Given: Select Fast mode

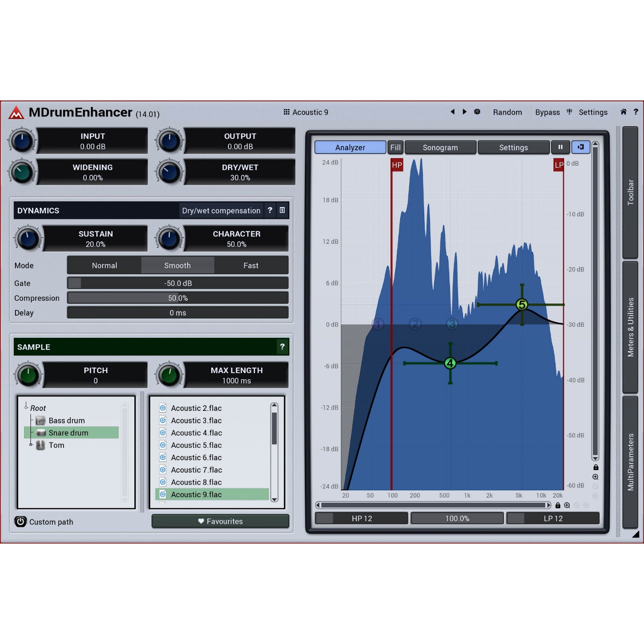Looking at the screenshot, I should 251,265.
